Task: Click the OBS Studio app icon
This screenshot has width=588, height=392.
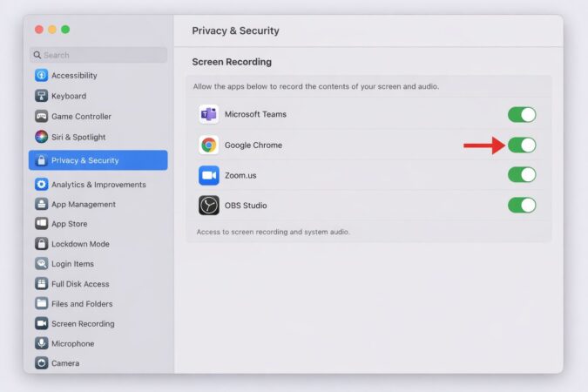Action: click(x=208, y=206)
